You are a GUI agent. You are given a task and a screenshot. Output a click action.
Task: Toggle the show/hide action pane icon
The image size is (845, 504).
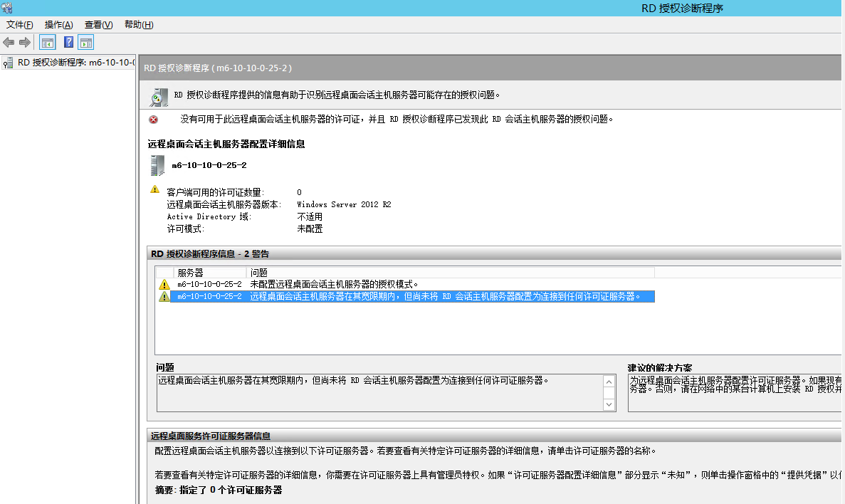pos(86,42)
